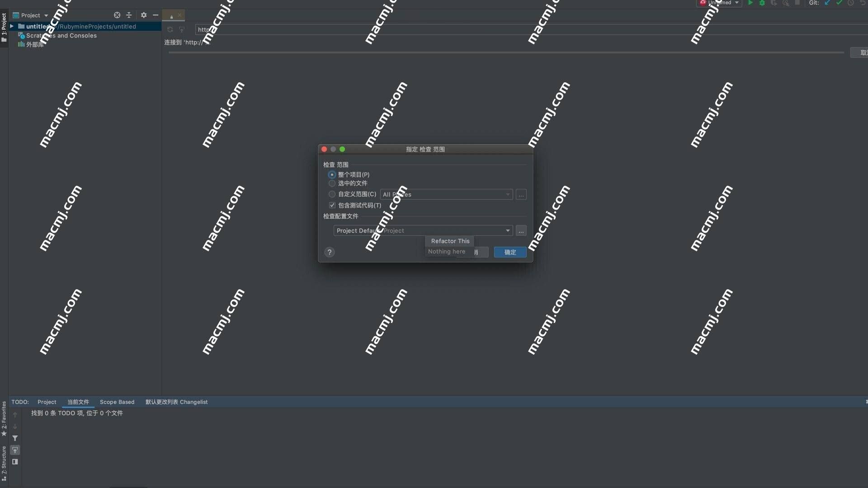Click the refresh icon beside the http field
868x488 pixels.
170,29
